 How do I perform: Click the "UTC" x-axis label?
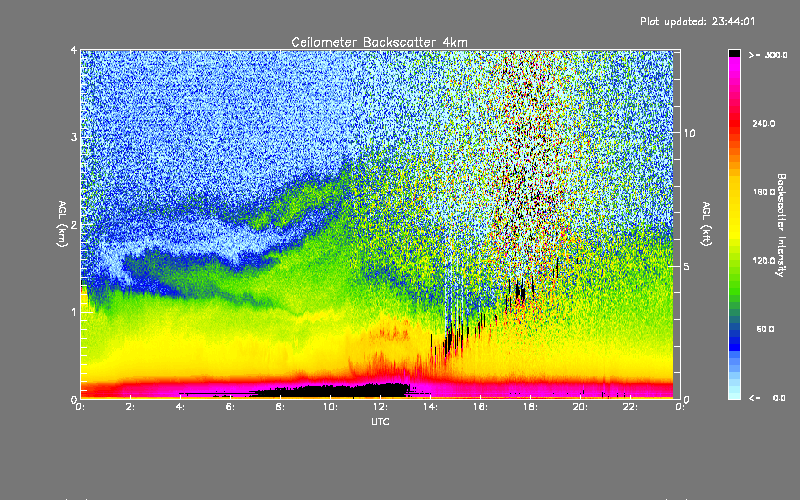(380, 421)
